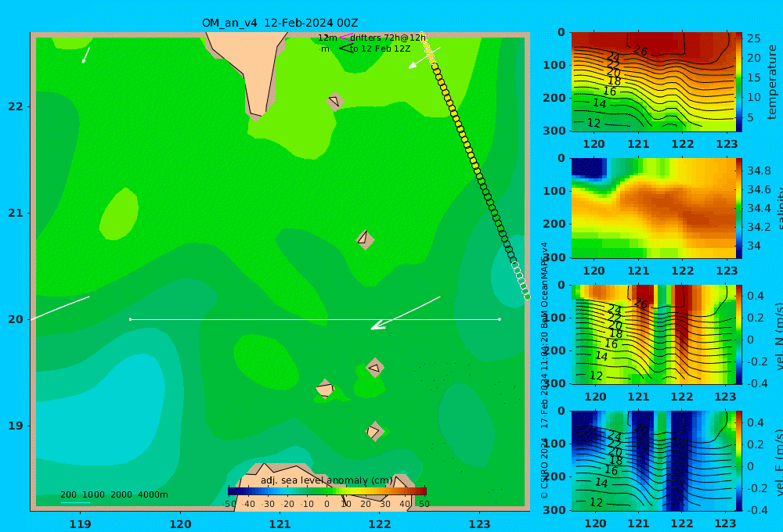Screen dimensions: 783x532
Task: Click the island marker near 19.5N 122E
Action: click(375, 368)
